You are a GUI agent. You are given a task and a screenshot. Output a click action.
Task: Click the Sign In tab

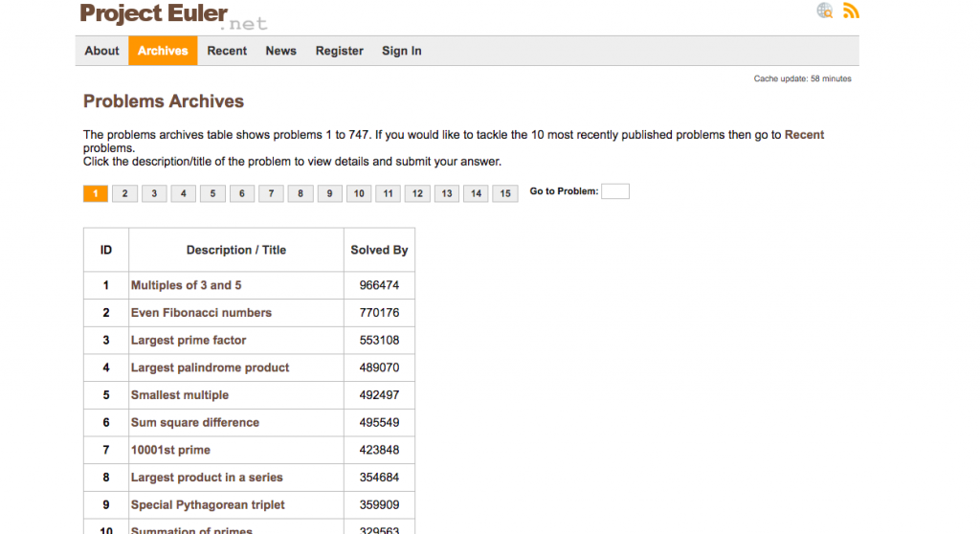402,51
